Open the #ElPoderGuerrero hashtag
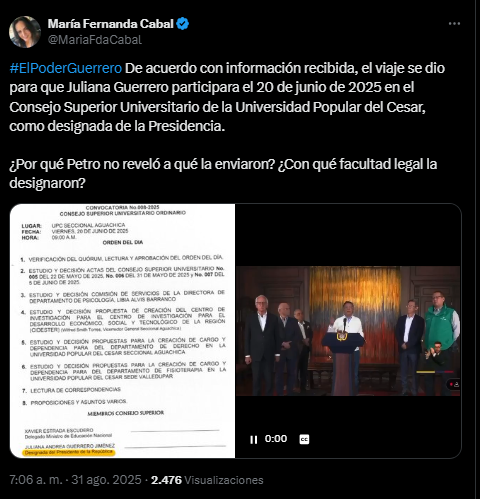 [x=66, y=68]
